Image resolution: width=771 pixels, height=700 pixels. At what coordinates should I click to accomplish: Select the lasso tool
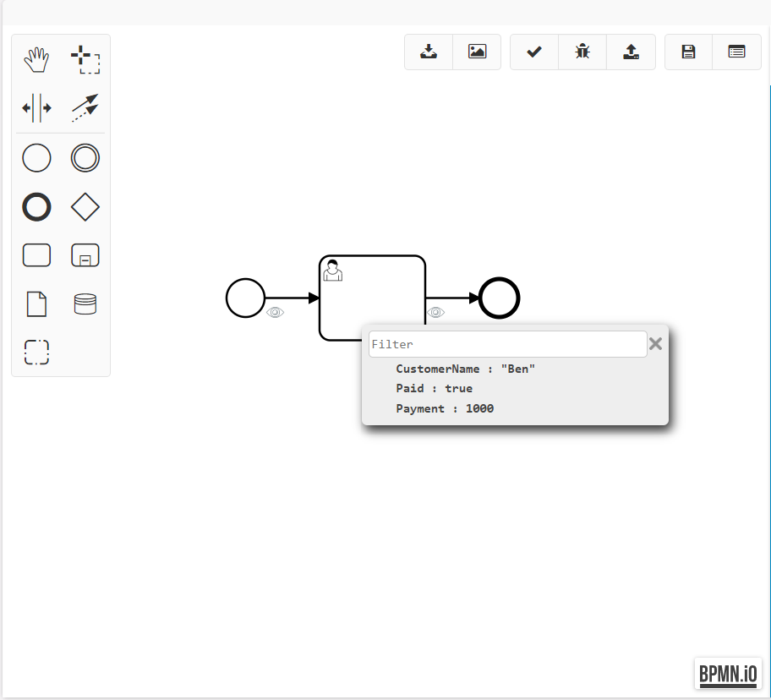(x=85, y=60)
